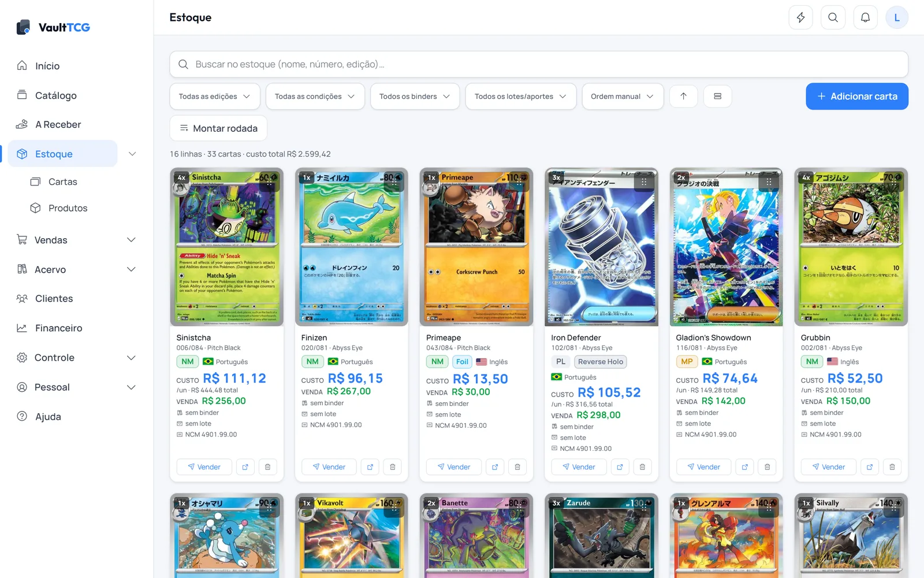The height and width of the screenshot is (578, 924).
Task: Delete the Primeape card entry
Action: point(517,467)
